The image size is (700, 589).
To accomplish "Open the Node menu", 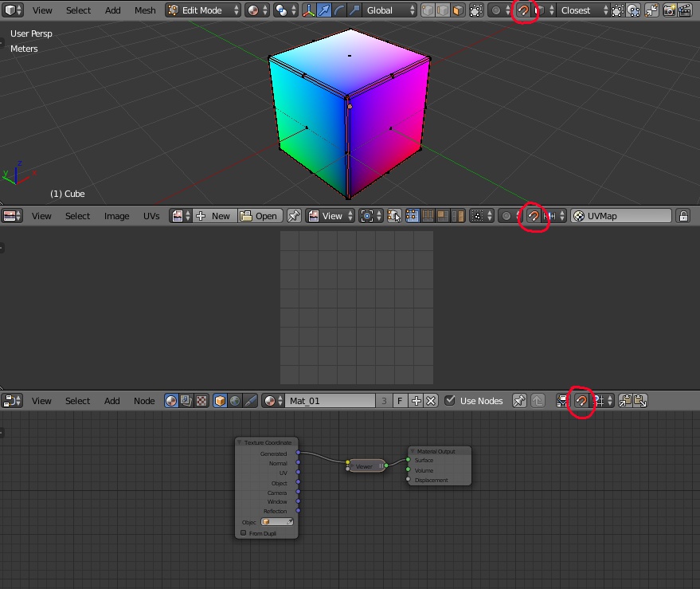I will 144,401.
